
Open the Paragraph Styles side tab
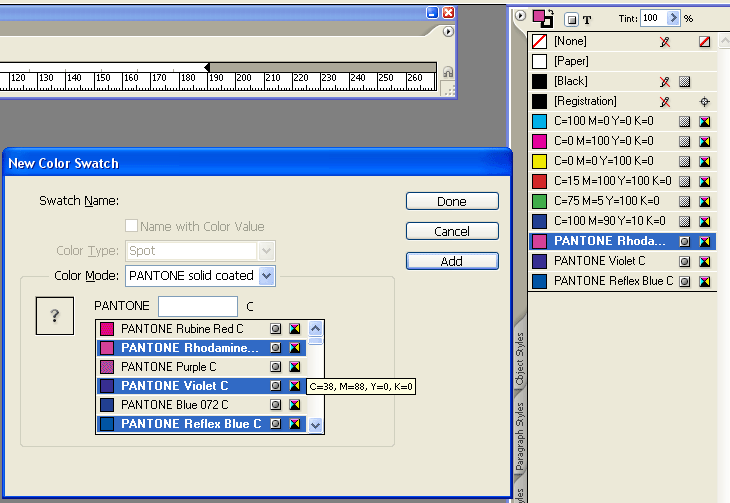pos(520,436)
